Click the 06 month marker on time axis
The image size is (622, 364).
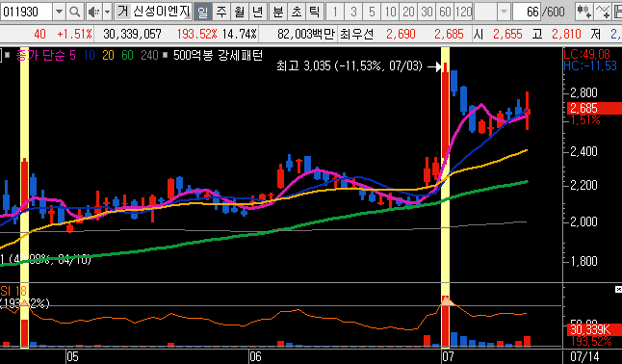click(x=255, y=356)
